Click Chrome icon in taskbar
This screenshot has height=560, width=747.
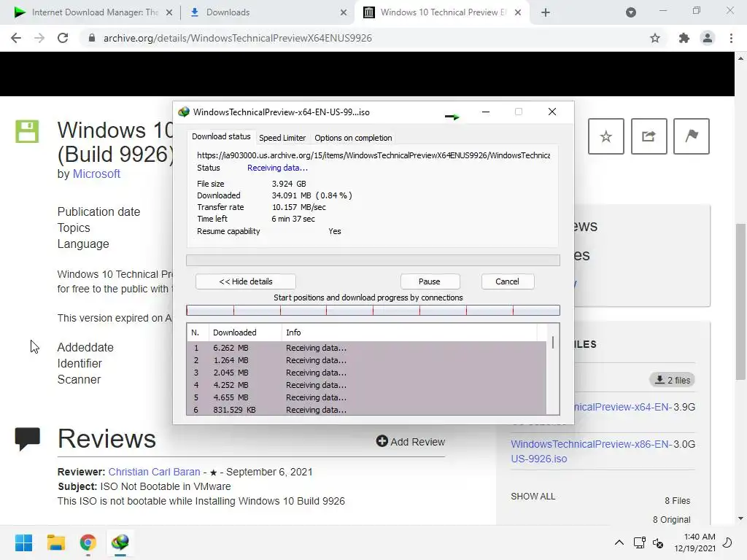[88, 542]
